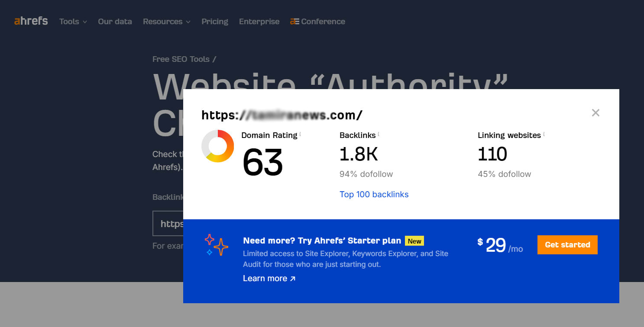Expand the Tools dropdown
Image resolution: width=644 pixels, height=327 pixels.
pos(72,21)
